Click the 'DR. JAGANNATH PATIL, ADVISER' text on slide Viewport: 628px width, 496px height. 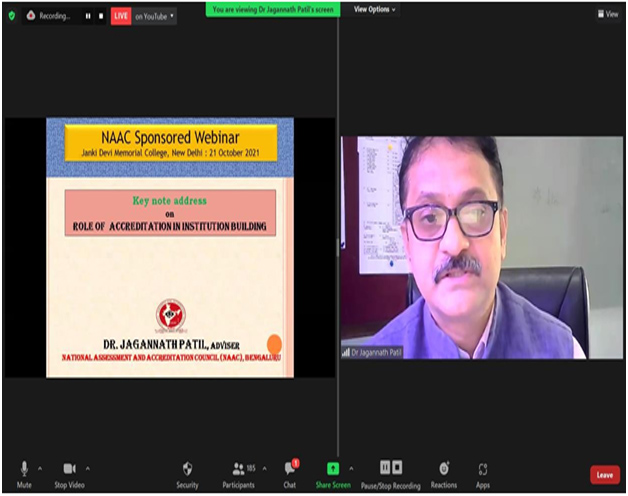(171, 345)
